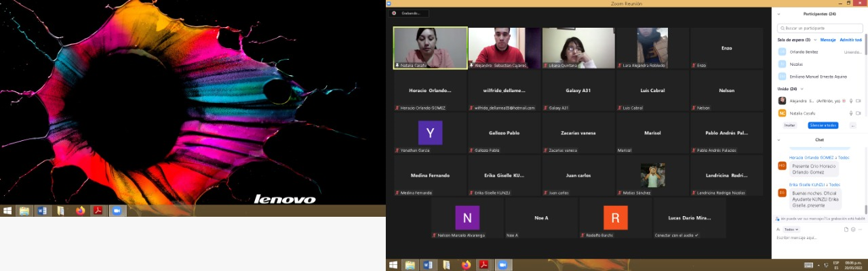868x271 pixels.
Task: Toggle video camera for Natalia Casafu in list
Action: click(x=859, y=113)
